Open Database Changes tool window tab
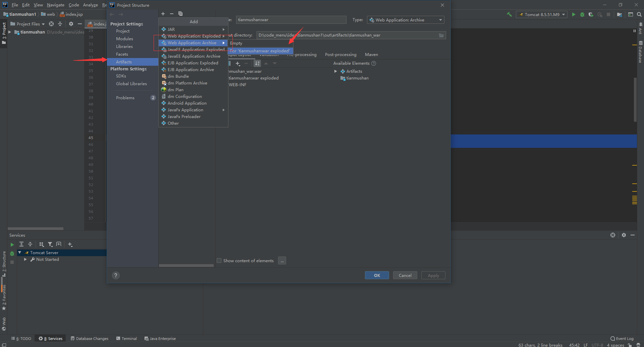The height and width of the screenshot is (347, 644). click(89, 339)
